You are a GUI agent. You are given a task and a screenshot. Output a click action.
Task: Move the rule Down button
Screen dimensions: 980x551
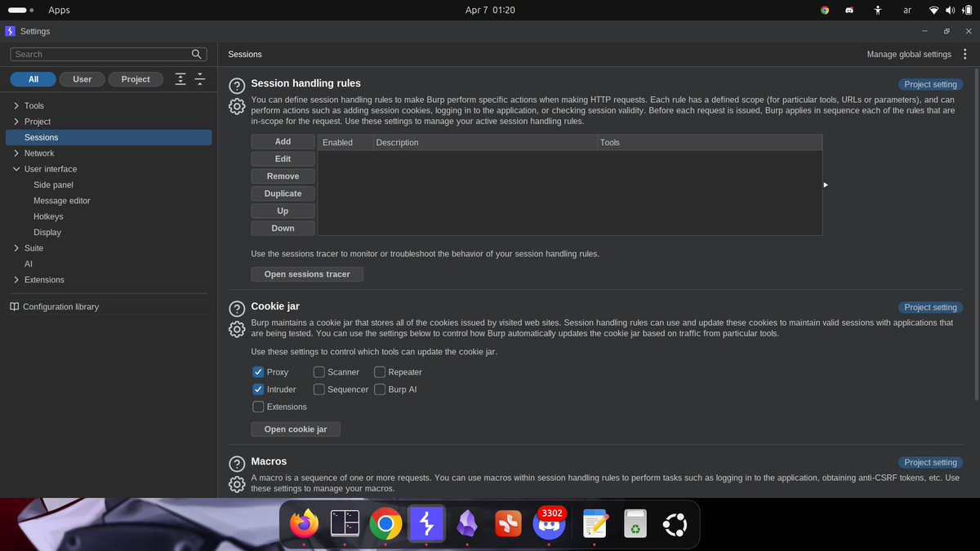pyautogui.click(x=283, y=229)
